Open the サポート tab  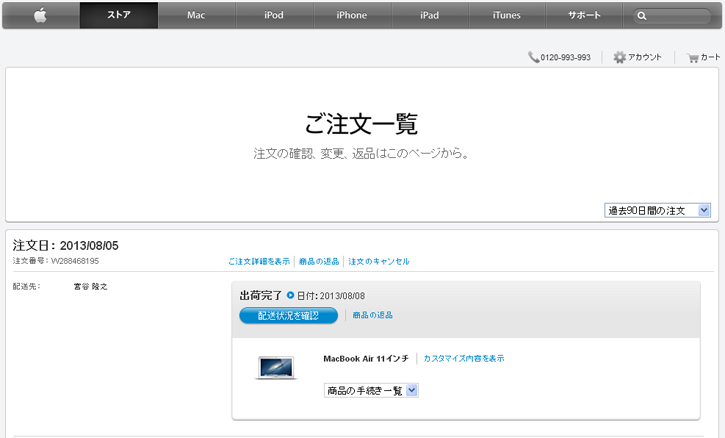[584, 15]
